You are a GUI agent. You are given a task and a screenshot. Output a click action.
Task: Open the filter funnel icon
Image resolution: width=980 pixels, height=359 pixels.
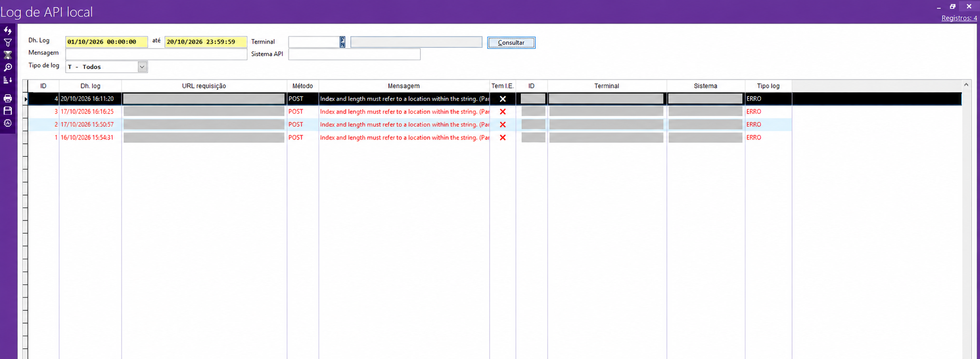(x=8, y=43)
